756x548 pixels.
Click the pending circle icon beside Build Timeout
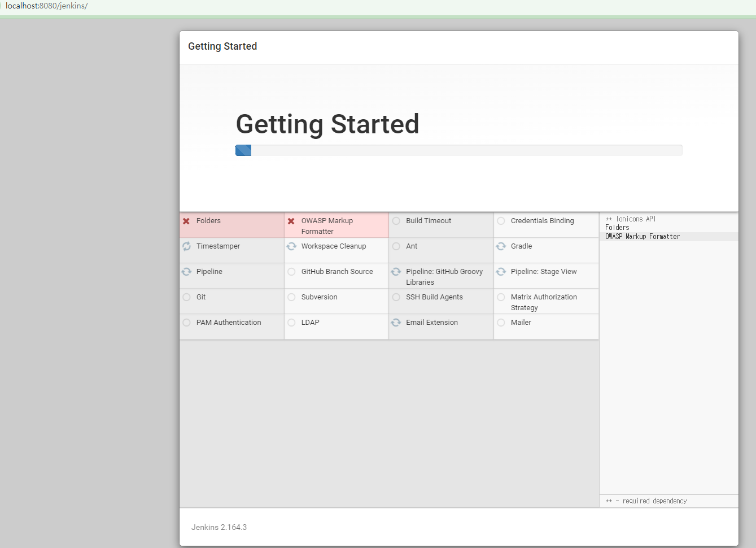tap(396, 221)
